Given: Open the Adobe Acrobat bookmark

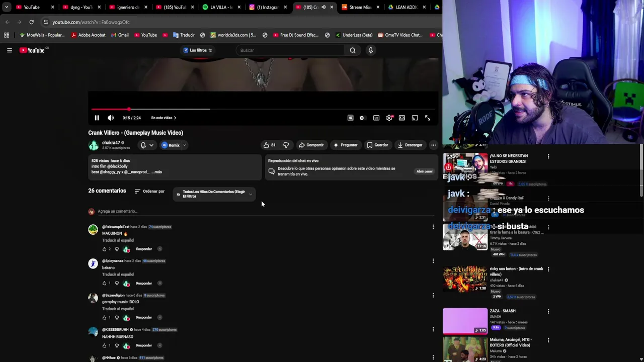Looking at the screenshot, I should [88, 35].
